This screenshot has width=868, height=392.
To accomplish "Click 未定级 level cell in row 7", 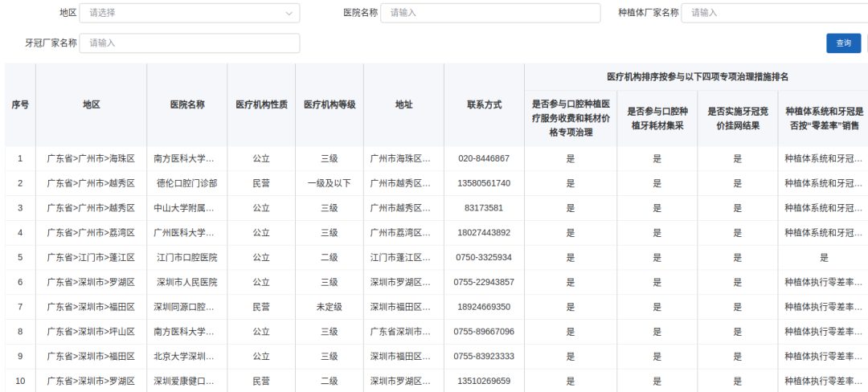I will pyautogui.click(x=330, y=307).
